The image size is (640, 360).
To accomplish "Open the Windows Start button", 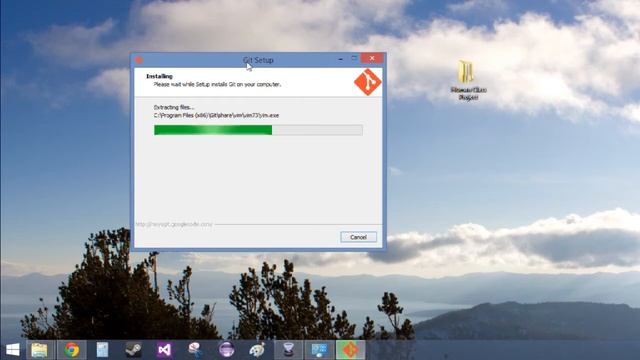I will click(x=13, y=350).
